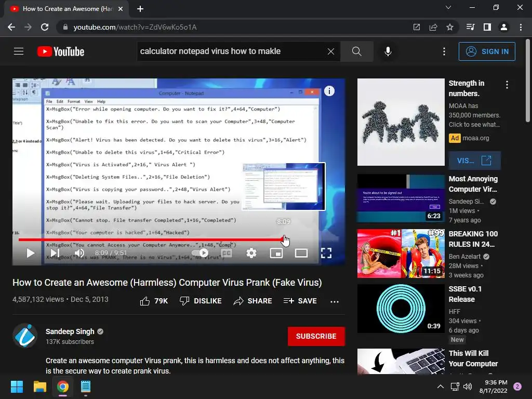Open the SSBE v0.1 Release thumbnail
This screenshot has height=399, width=532.
(x=401, y=309)
